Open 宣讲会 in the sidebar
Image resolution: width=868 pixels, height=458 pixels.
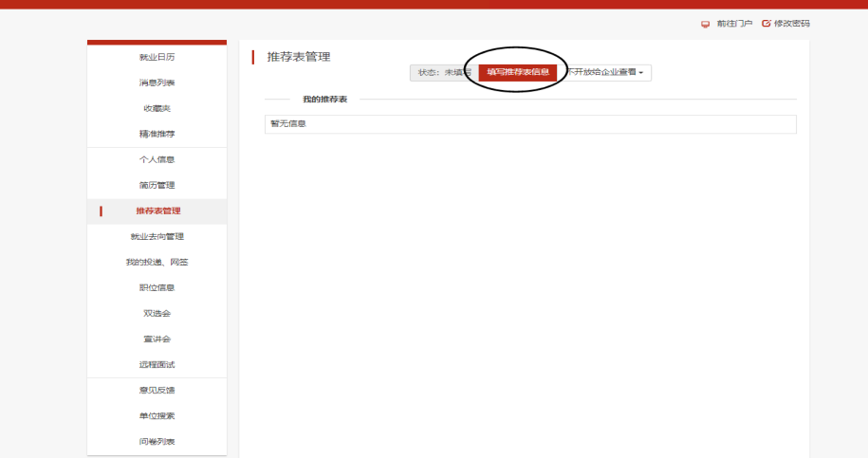[157, 339]
